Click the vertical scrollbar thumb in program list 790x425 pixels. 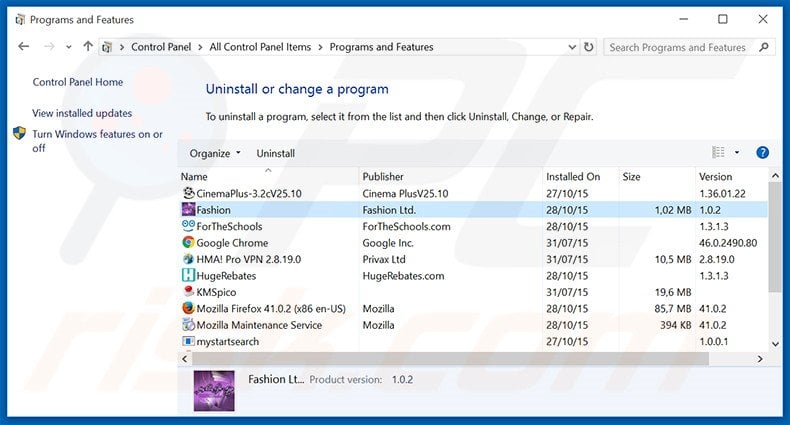point(775,237)
